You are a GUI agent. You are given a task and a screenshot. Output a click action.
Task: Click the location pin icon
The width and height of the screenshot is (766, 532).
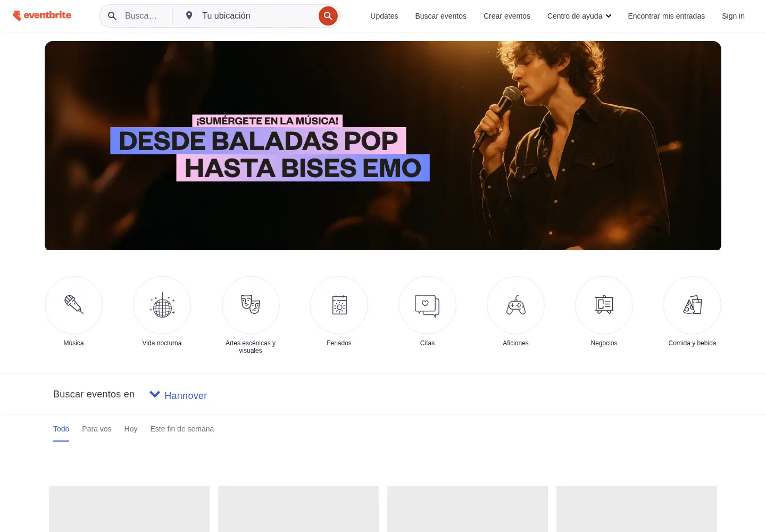(x=189, y=15)
